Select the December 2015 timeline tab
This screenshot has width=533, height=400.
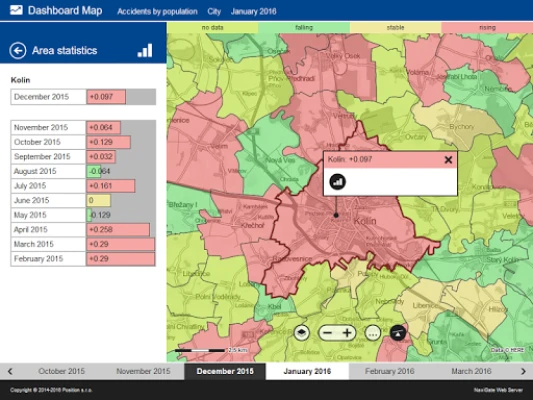click(225, 371)
